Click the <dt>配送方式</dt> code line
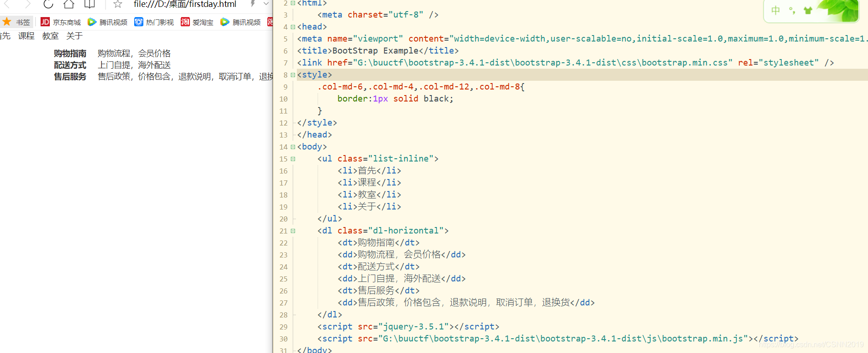868x353 pixels. 378,267
